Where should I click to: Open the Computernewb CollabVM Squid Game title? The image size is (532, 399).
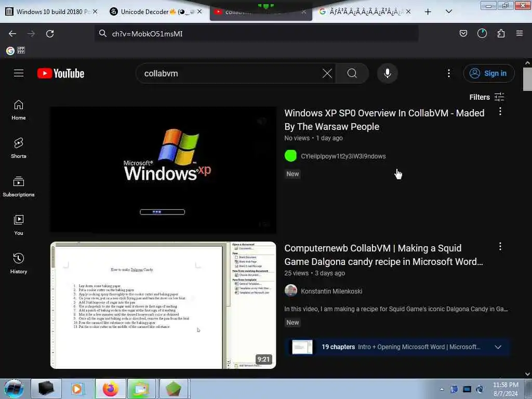point(383,255)
